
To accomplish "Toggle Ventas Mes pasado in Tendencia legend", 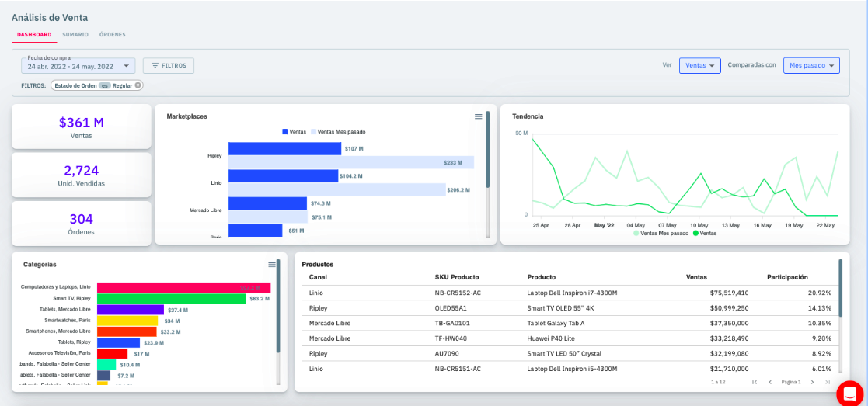I will click(x=661, y=234).
